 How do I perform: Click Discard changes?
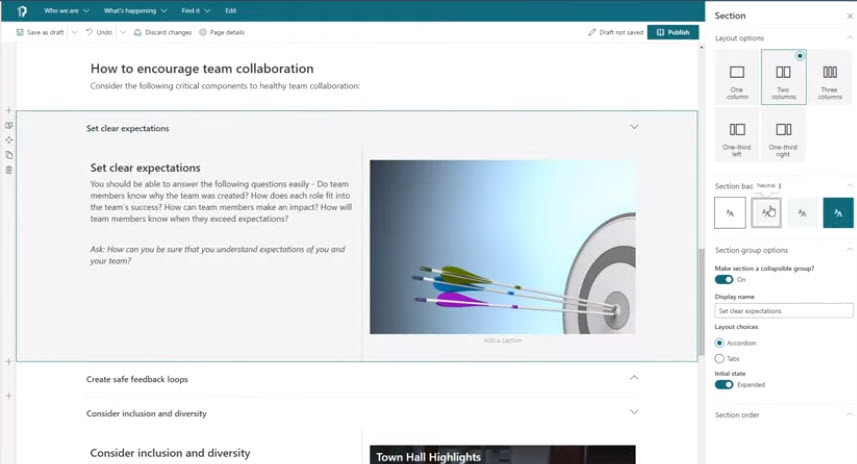click(x=163, y=32)
